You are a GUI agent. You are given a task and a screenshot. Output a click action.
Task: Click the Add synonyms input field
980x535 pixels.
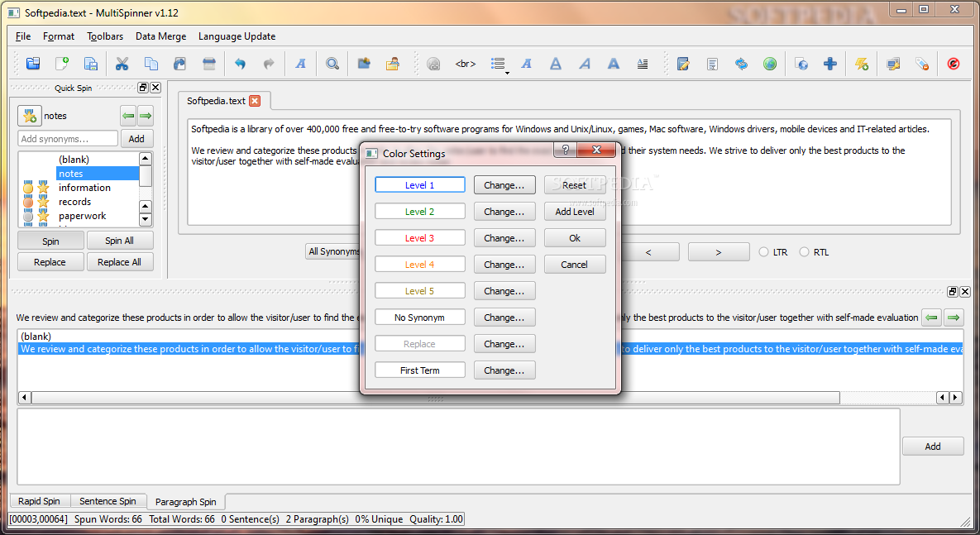(68, 139)
